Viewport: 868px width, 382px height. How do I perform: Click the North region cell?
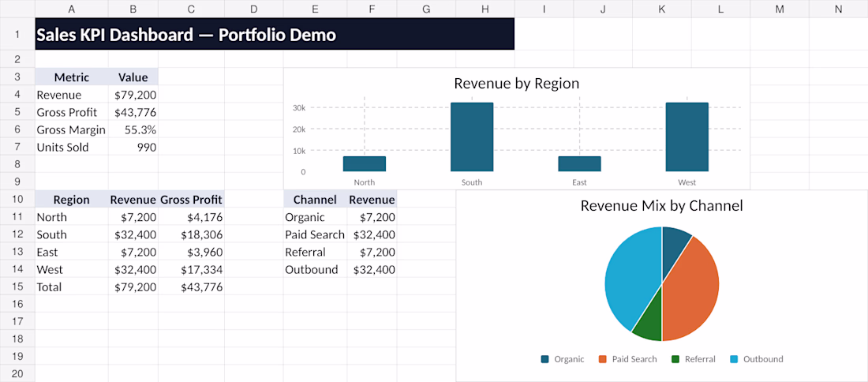(x=71, y=217)
